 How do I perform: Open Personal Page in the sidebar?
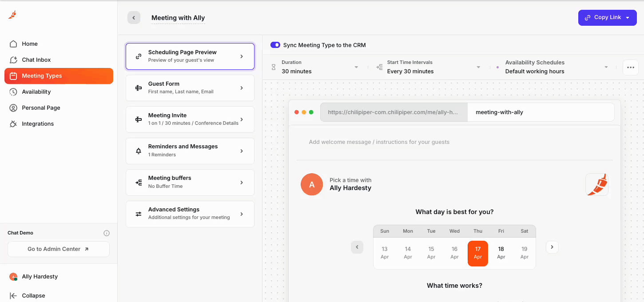pyautogui.click(x=59, y=108)
